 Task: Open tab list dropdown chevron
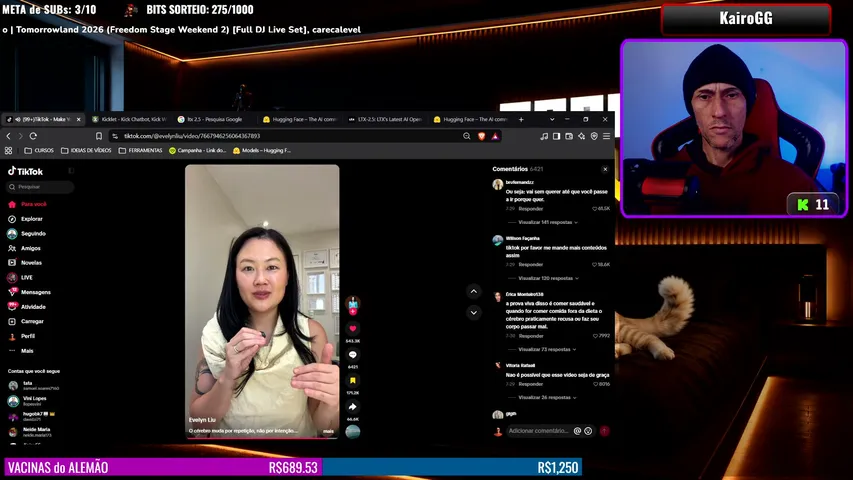[x=552, y=119]
